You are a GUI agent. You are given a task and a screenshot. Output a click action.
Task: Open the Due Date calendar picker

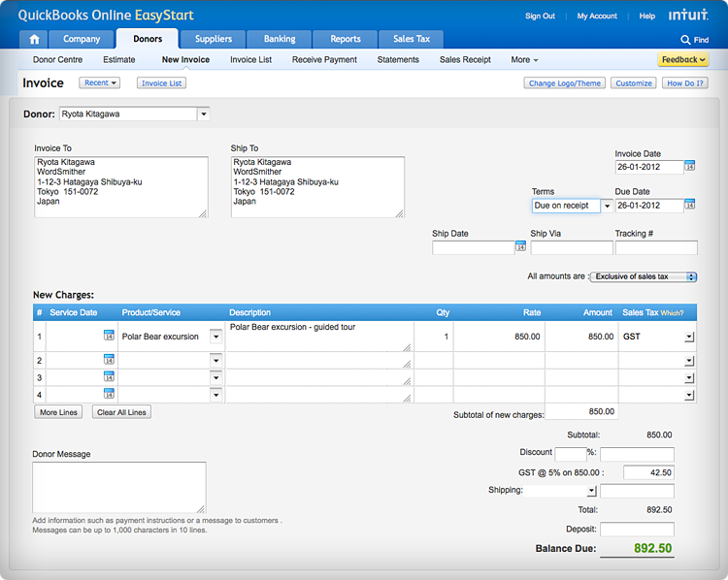coord(690,204)
